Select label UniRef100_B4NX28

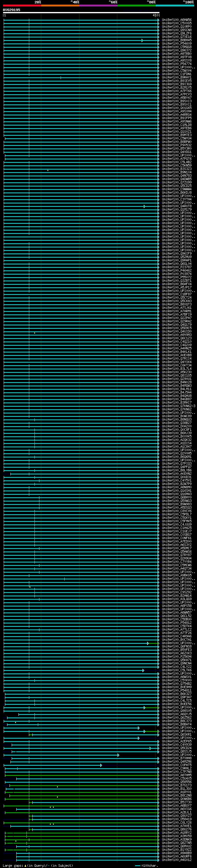[177, 382]
